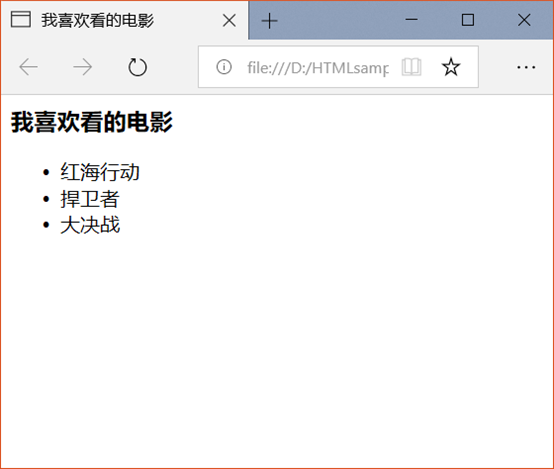Open a new tab with plus icon
554x469 pixels.
point(269,20)
